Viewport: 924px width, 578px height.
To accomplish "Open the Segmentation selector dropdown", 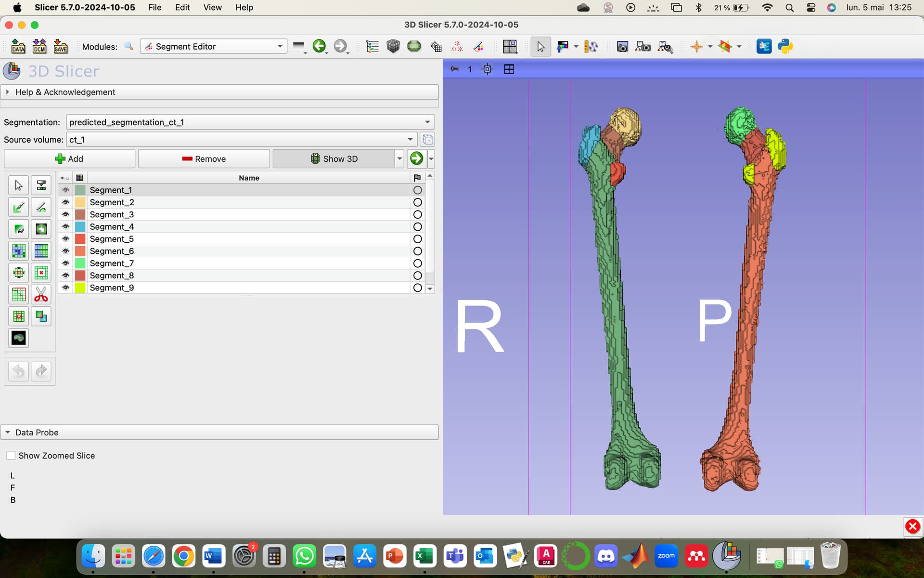I will (x=250, y=122).
